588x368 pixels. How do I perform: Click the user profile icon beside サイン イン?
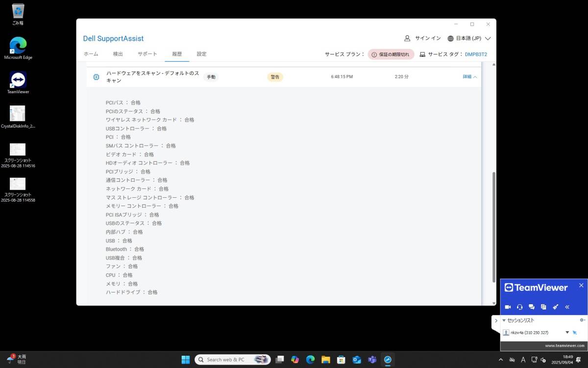(x=407, y=38)
